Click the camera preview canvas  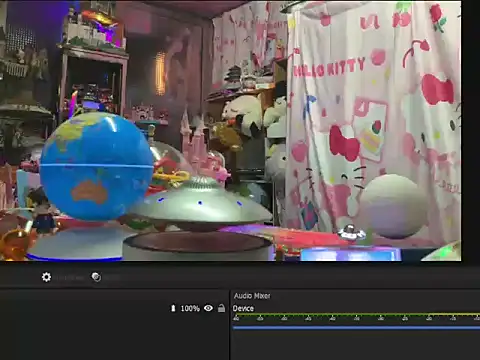pos(231,130)
